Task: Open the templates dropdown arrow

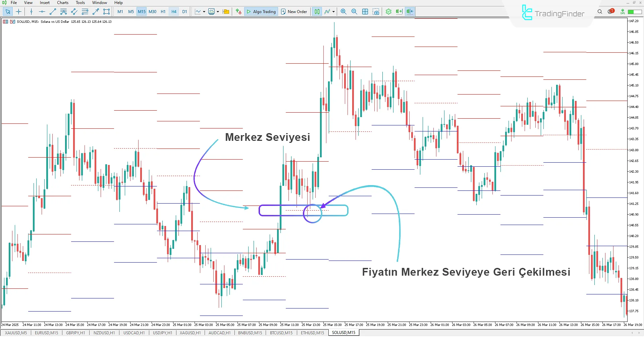Action: click(x=218, y=12)
